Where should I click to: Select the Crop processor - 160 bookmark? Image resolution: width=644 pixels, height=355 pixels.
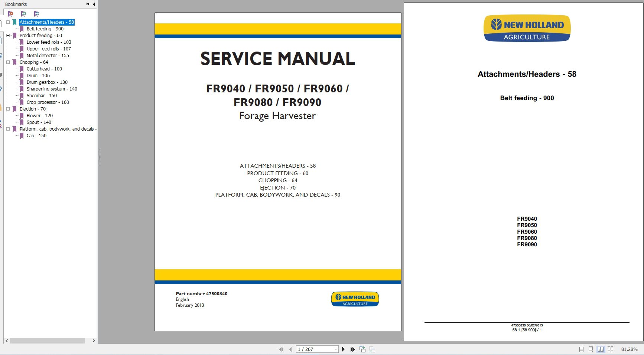coord(48,102)
